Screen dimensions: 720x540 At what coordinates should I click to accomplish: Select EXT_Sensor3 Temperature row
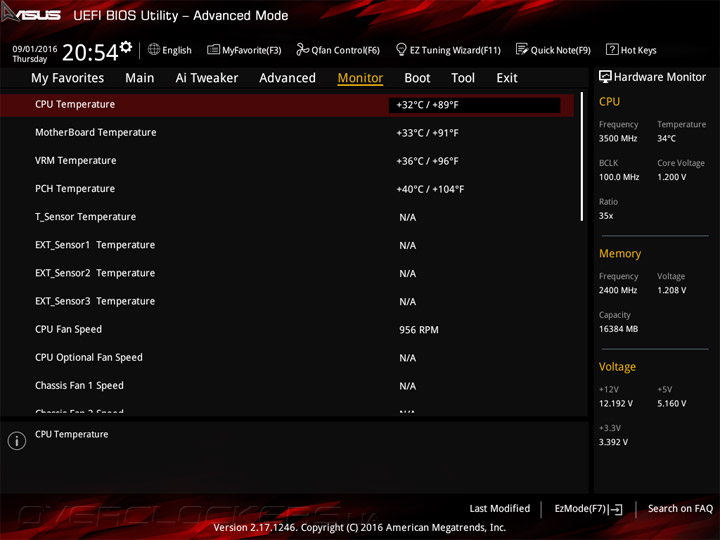pyautogui.click(x=287, y=301)
